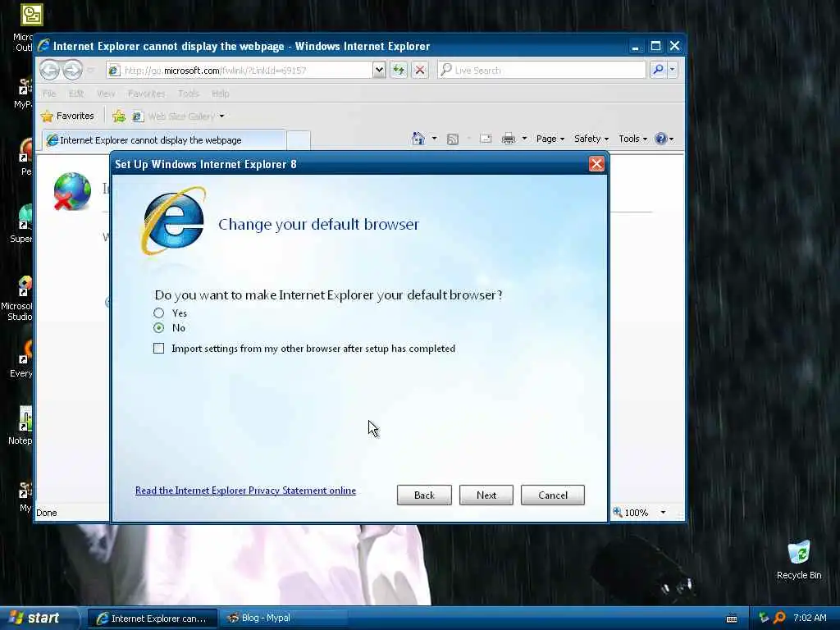Viewport: 840px width, 630px height.
Task: Expand the address bar dropdown arrow
Action: [x=379, y=71]
